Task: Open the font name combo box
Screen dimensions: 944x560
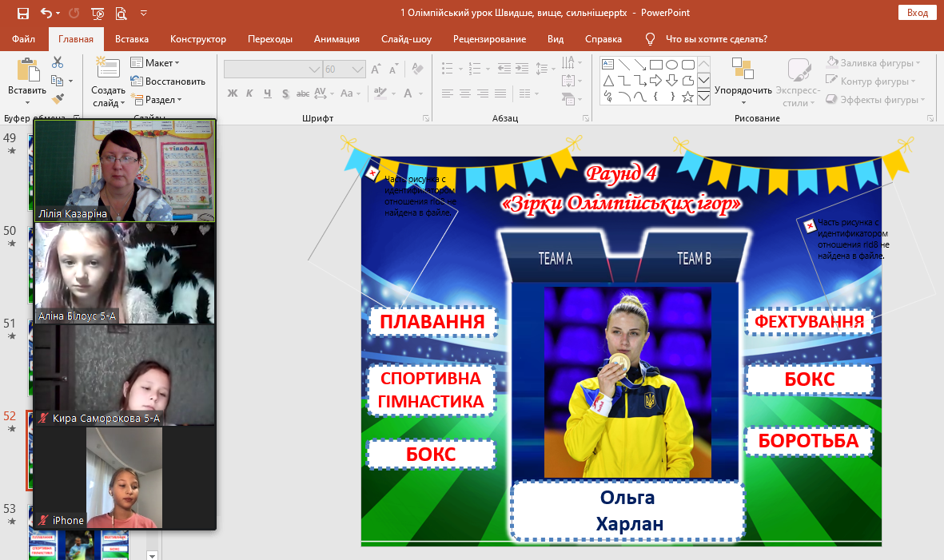Action: tap(273, 70)
